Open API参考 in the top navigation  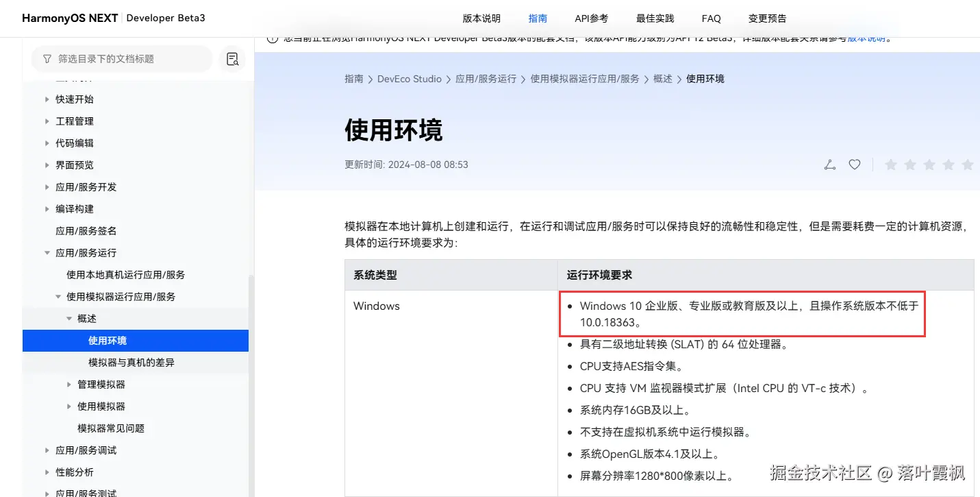(591, 19)
